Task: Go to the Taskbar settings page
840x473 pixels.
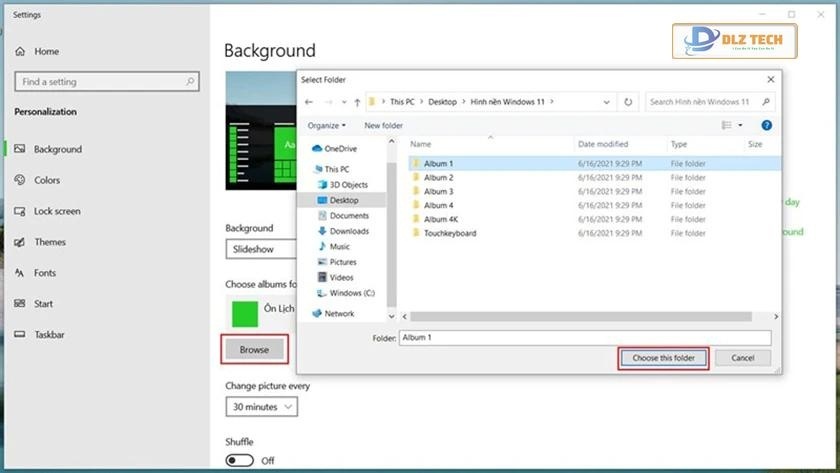Action: tap(49, 335)
